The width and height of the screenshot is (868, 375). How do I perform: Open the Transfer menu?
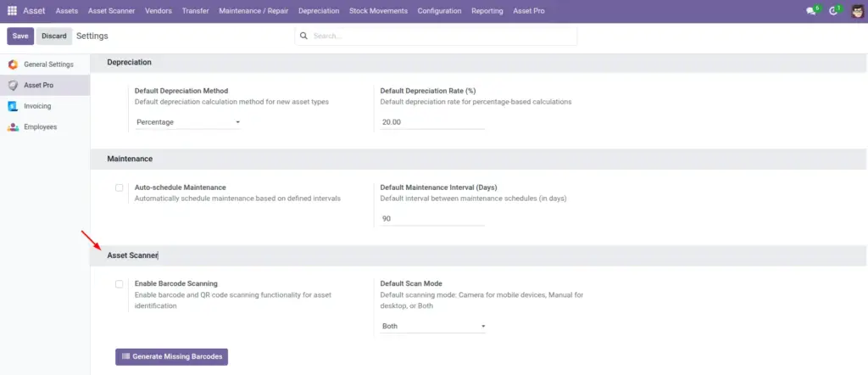[x=196, y=11]
